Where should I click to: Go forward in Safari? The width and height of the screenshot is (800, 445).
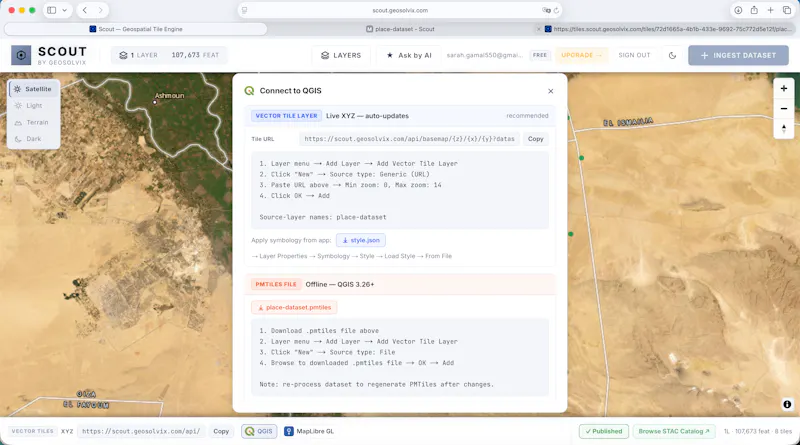[101, 10]
